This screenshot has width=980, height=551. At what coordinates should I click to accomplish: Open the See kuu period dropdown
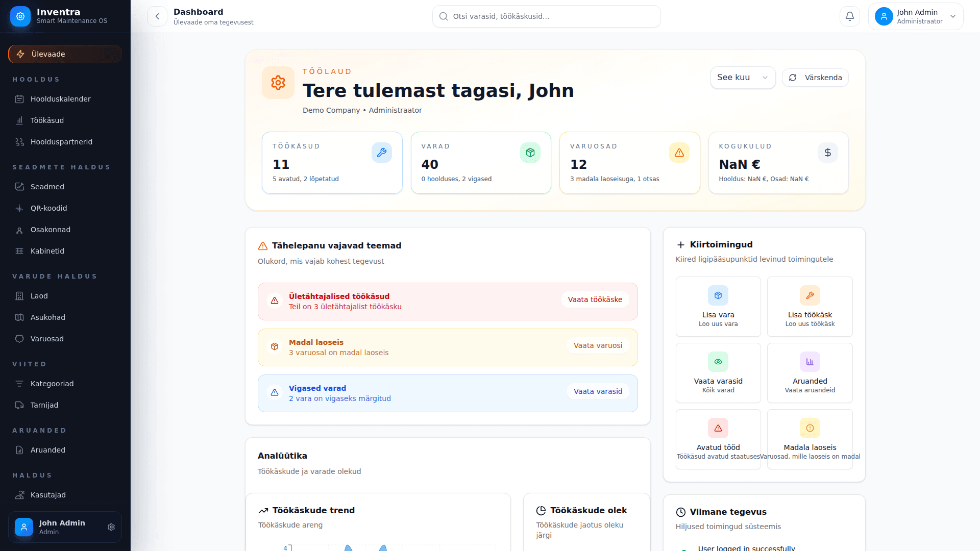pos(743,78)
